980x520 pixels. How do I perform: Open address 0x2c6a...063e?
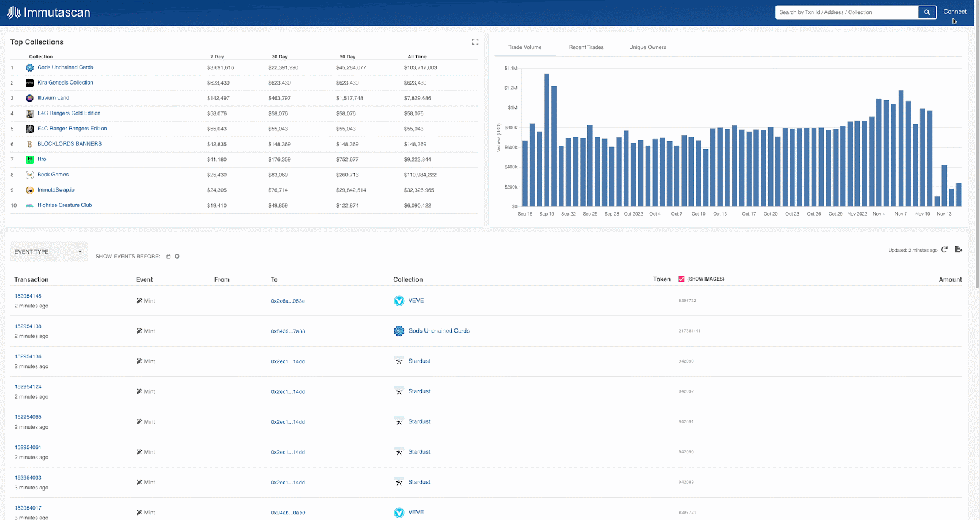point(288,301)
